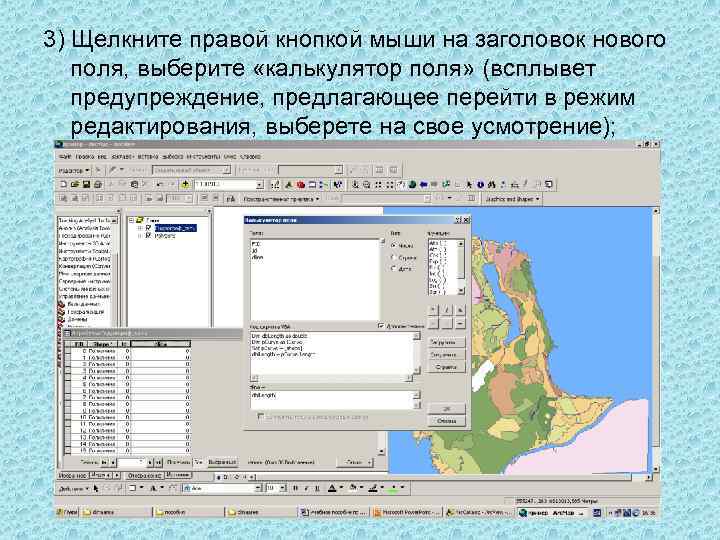The height and width of the screenshot is (540, 720).
Task: Click the rectangle drawing tool icon
Action: click(x=132, y=488)
